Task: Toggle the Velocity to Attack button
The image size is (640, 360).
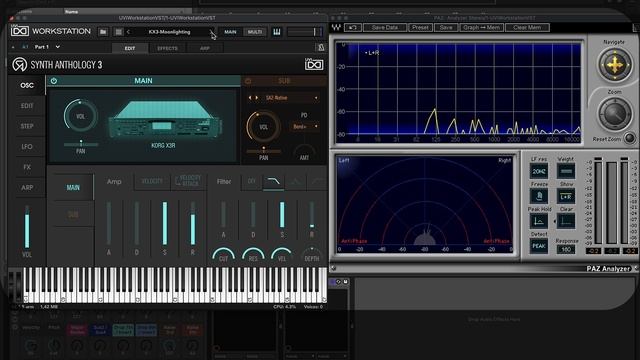Action: click(x=189, y=181)
